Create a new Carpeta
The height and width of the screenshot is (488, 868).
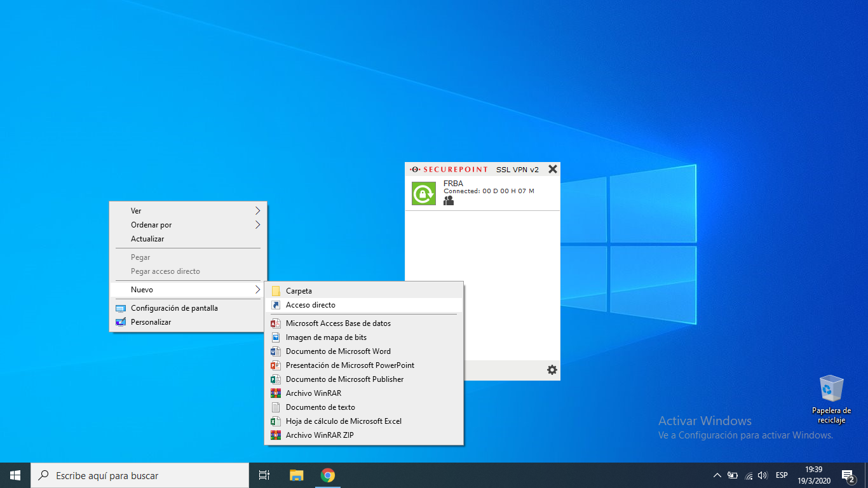(x=364, y=291)
